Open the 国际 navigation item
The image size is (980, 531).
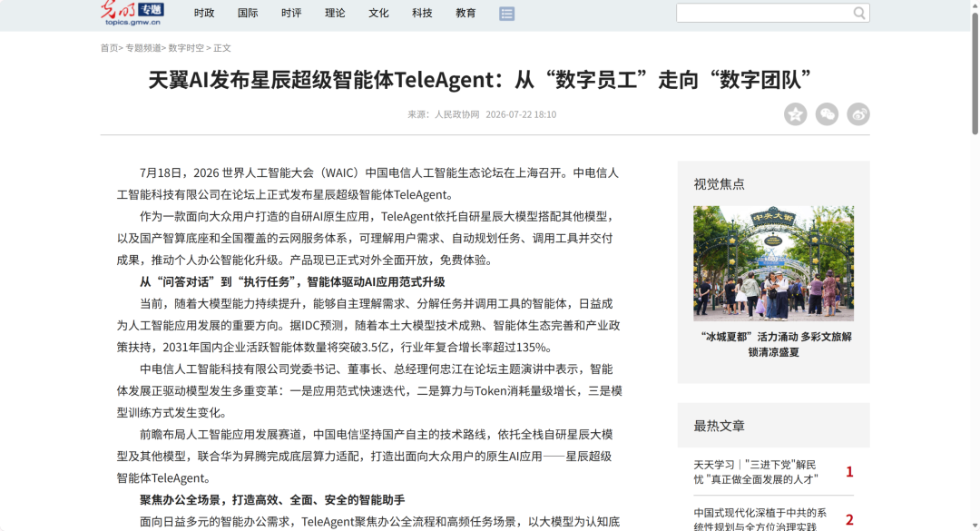(x=248, y=13)
